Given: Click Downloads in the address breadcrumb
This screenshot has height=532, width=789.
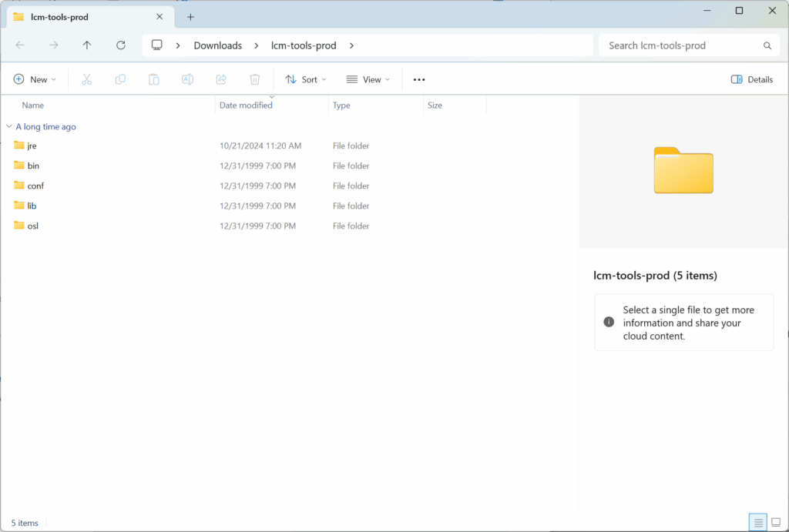Looking at the screenshot, I should (217, 45).
